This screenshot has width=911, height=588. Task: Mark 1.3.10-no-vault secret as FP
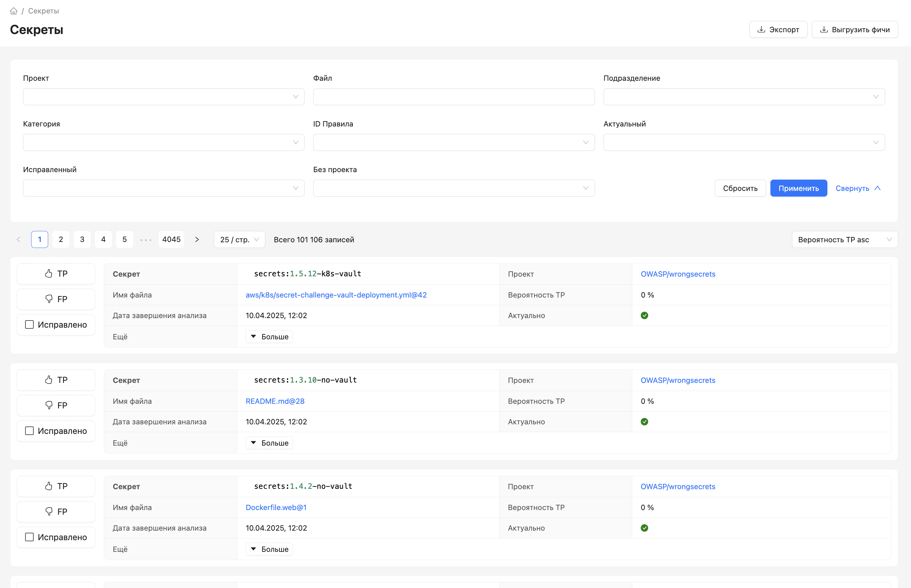(x=56, y=405)
